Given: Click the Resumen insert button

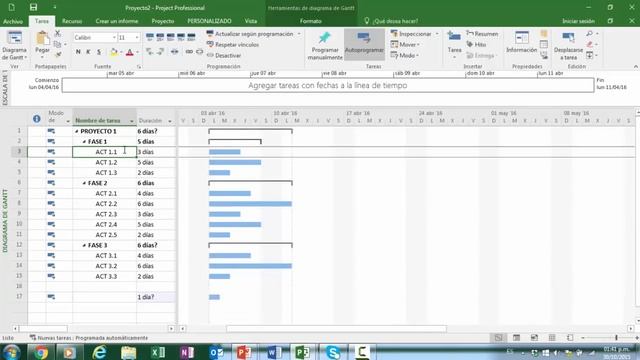Looking at the screenshot, I should click(482, 33).
